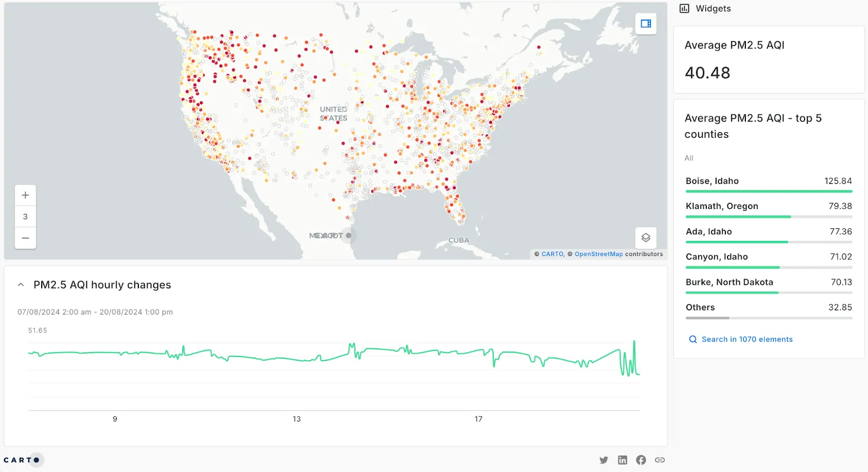The image size is (868, 472).
Task: Toggle the widgets sidebar panel icon
Action: click(646, 24)
